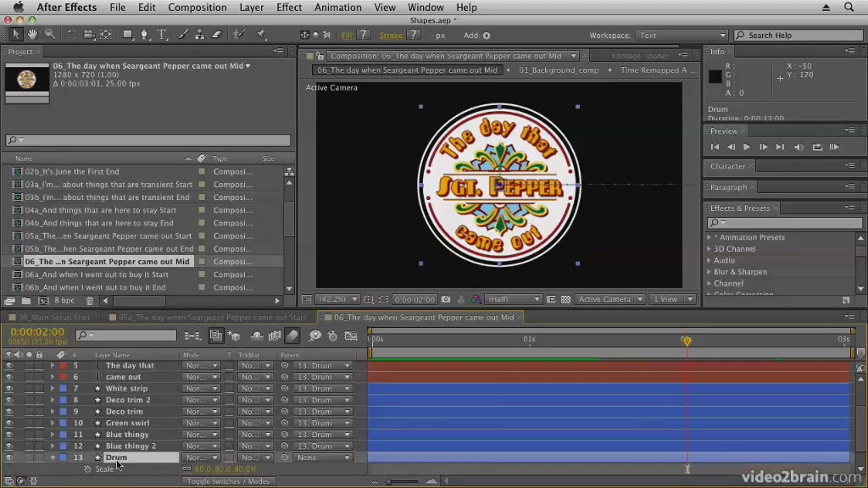This screenshot has width=868, height=488.
Task: Expand Blur & Sharpen effects category
Action: coord(709,272)
